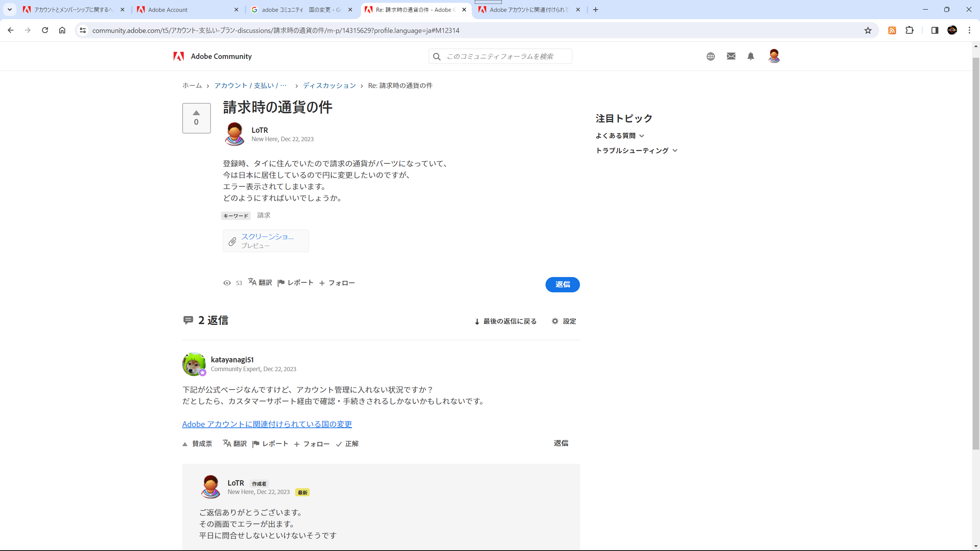
Task: Expand トラブルシューティング section
Action: pos(637,150)
